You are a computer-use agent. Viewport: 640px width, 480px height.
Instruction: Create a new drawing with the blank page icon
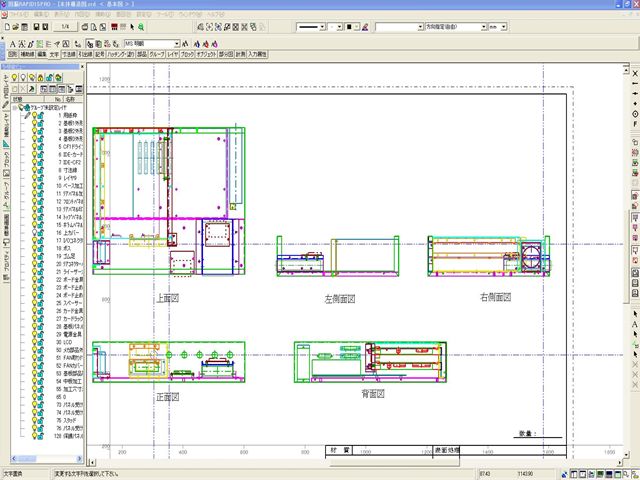[7, 27]
